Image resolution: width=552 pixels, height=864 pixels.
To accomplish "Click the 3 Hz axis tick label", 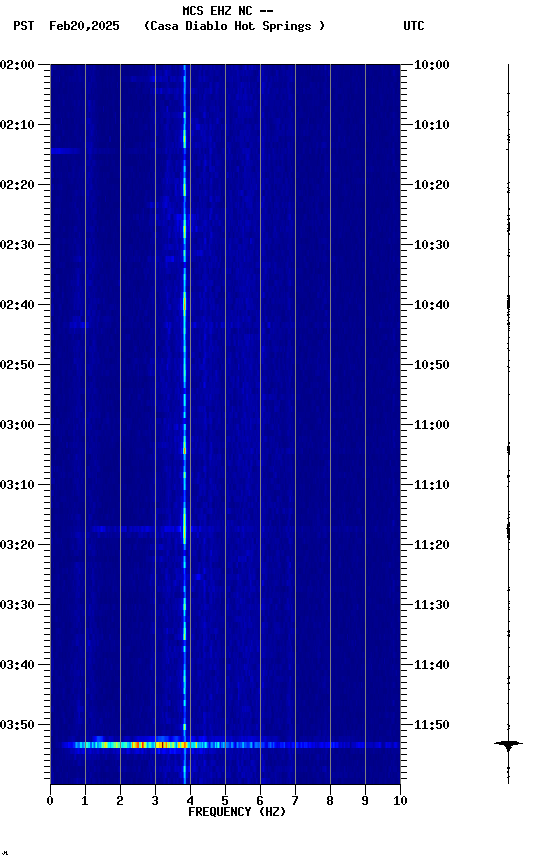I will 155,801.
